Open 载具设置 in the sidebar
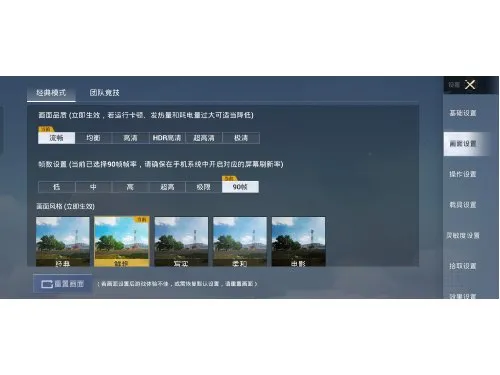This screenshot has width=500, height=375. click(463, 205)
